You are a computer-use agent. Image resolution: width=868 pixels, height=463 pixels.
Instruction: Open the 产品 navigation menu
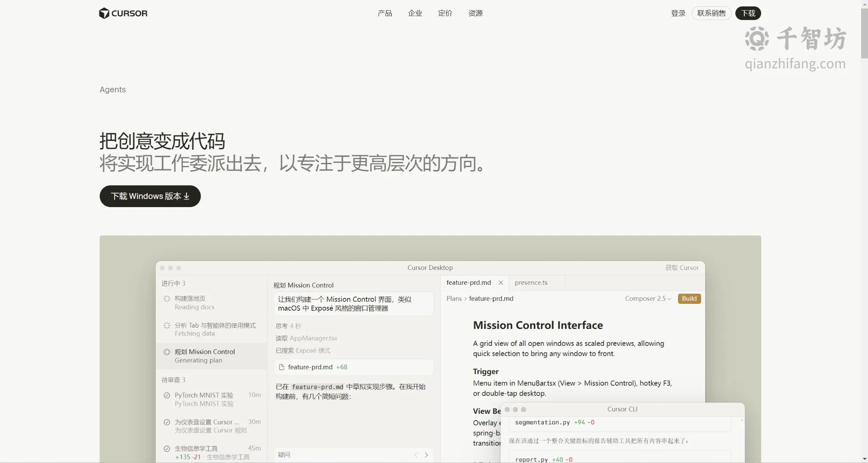(385, 13)
